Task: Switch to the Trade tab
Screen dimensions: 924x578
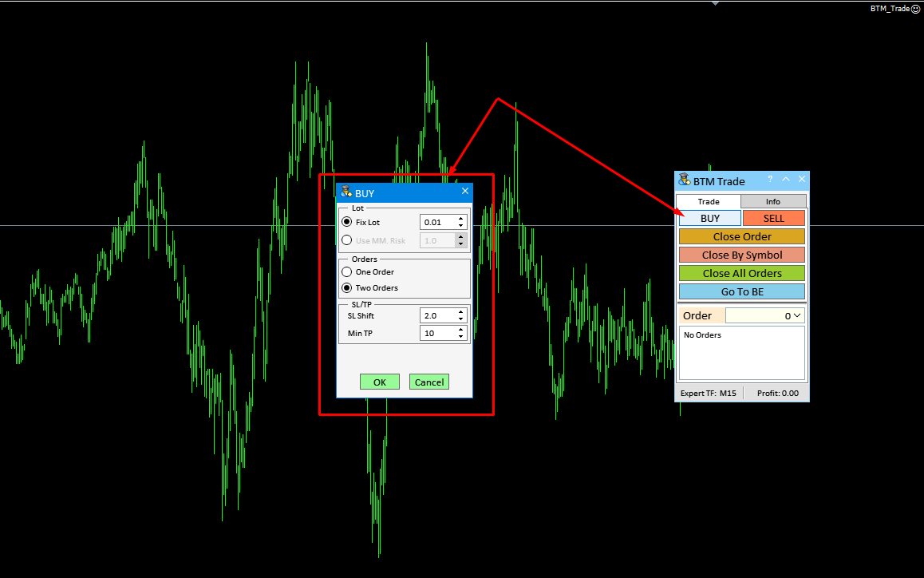Action: [x=709, y=202]
